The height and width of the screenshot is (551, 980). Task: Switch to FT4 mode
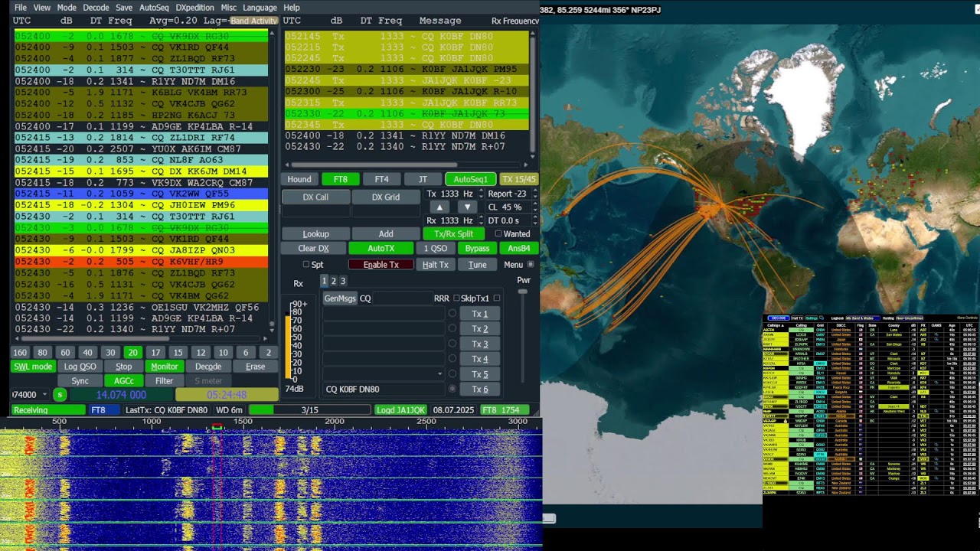(381, 179)
